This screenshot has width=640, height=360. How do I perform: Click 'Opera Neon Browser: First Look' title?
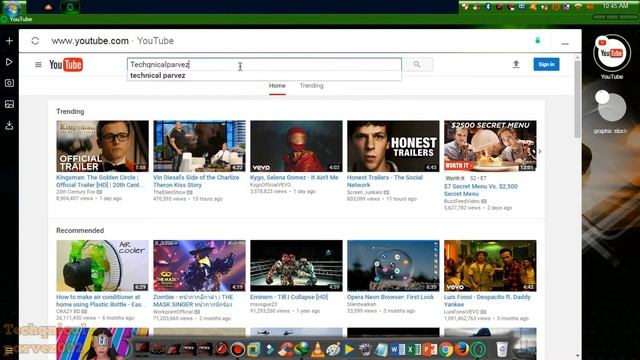pos(390,297)
